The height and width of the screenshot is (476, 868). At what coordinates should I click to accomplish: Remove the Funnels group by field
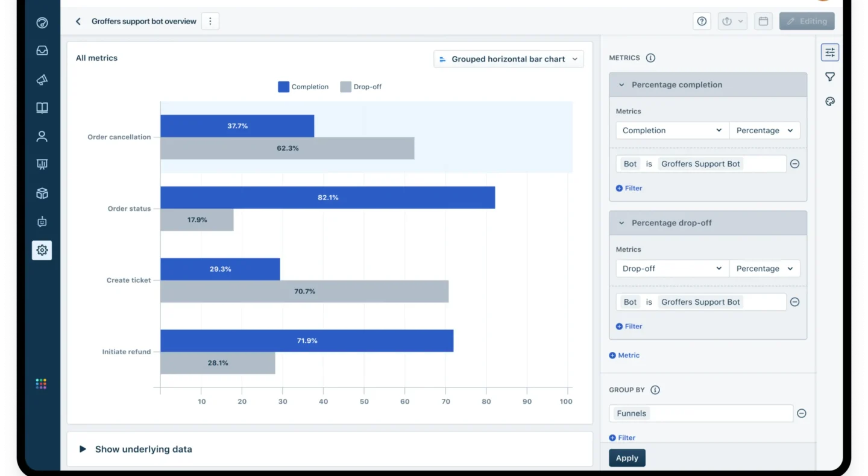pos(802,413)
